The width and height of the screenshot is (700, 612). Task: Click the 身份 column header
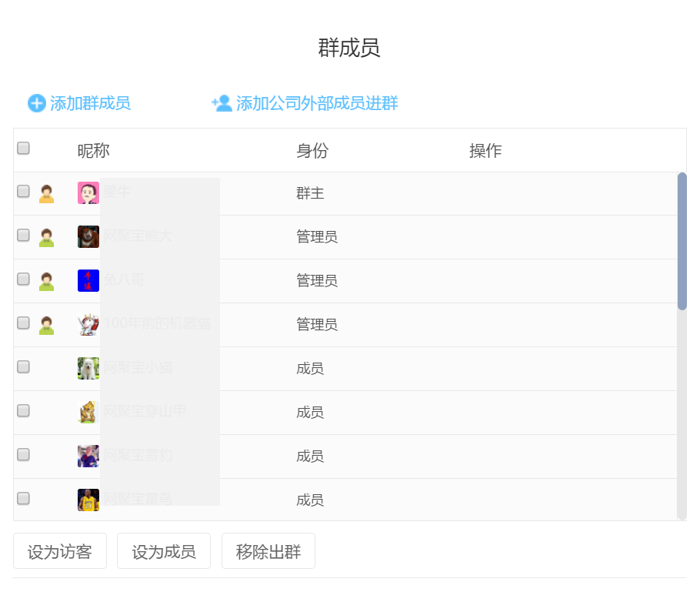(x=312, y=151)
